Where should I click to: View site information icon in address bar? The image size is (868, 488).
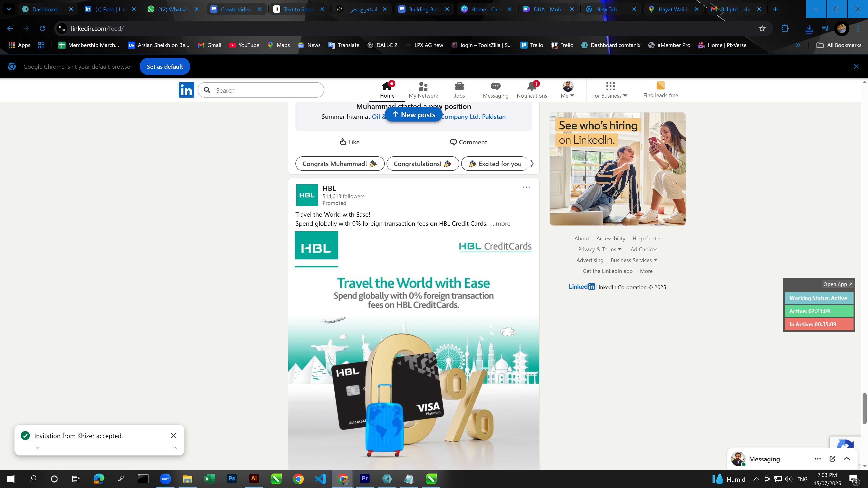point(62,29)
